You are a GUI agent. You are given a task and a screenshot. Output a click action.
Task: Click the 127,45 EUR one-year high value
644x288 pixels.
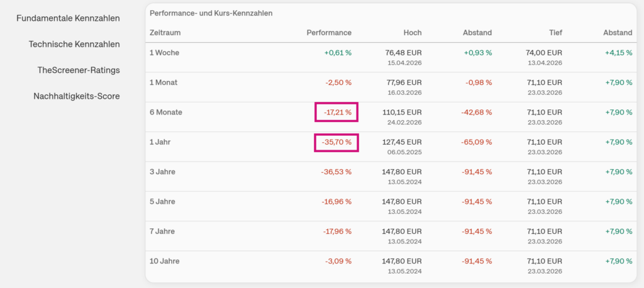click(x=401, y=142)
